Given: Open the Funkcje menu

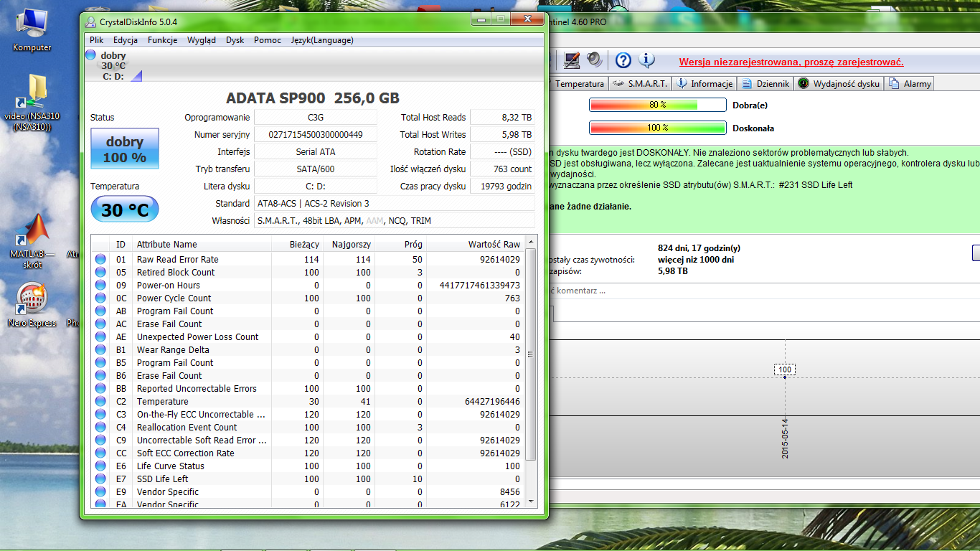Looking at the screenshot, I should point(163,40).
